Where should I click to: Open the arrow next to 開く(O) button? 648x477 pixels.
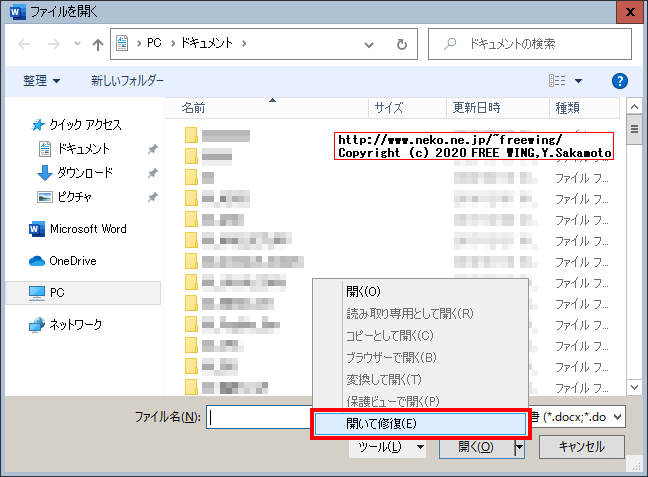pyautogui.click(x=519, y=447)
